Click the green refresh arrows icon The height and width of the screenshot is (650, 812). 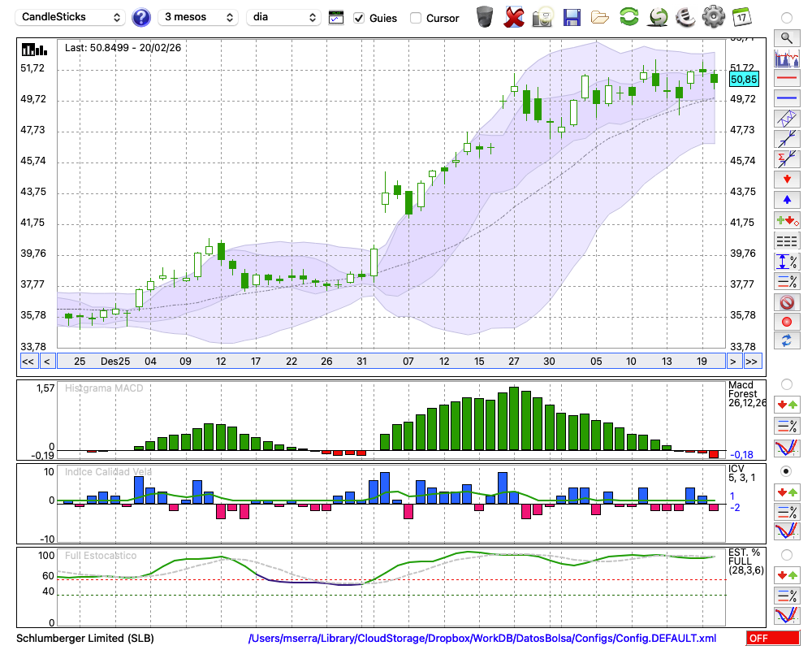point(628,17)
